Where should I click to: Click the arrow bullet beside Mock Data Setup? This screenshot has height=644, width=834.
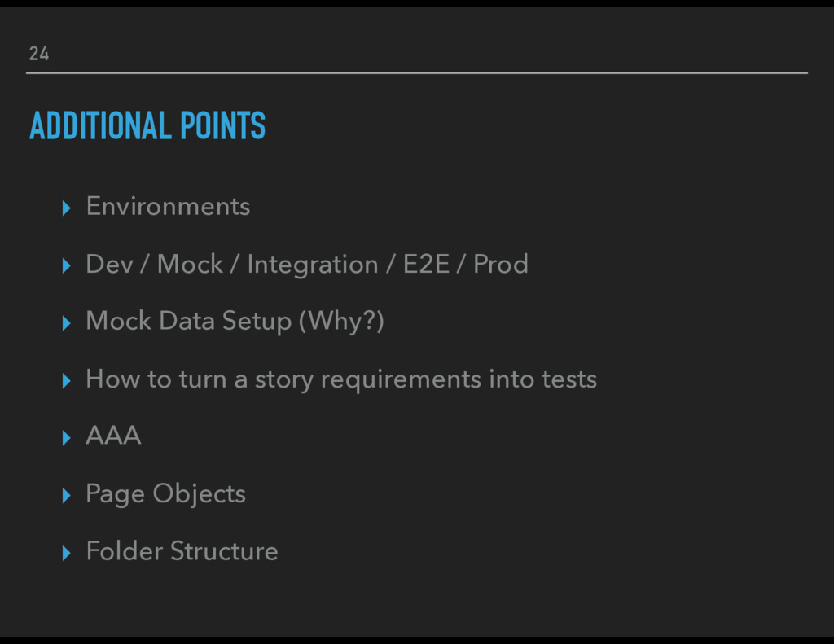click(x=67, y=322)
